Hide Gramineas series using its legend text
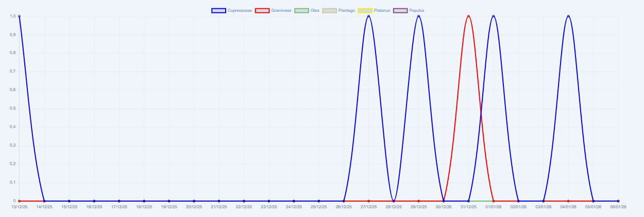The image size is (644, 217). tap(281, 10)
